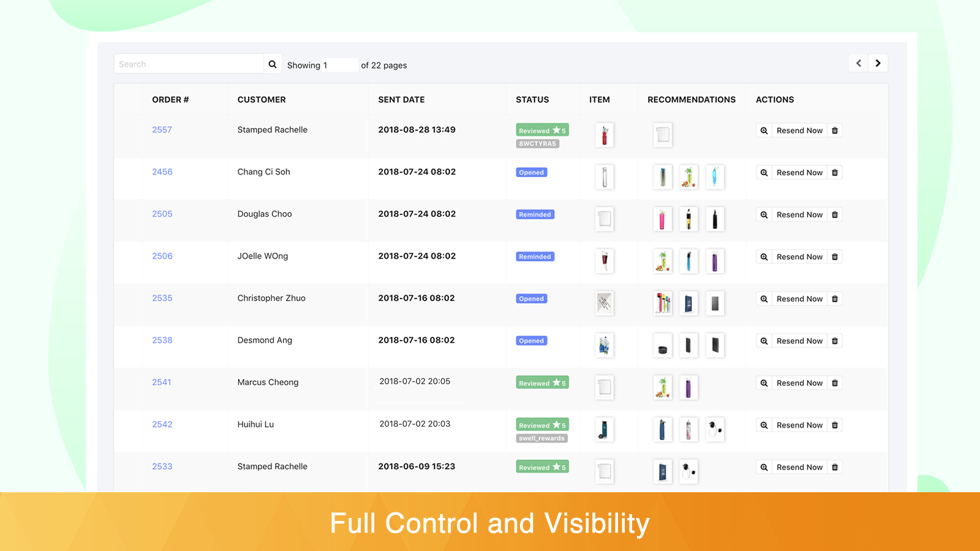
Task: Delete the order 2533 row
Action: pos(835,467)
